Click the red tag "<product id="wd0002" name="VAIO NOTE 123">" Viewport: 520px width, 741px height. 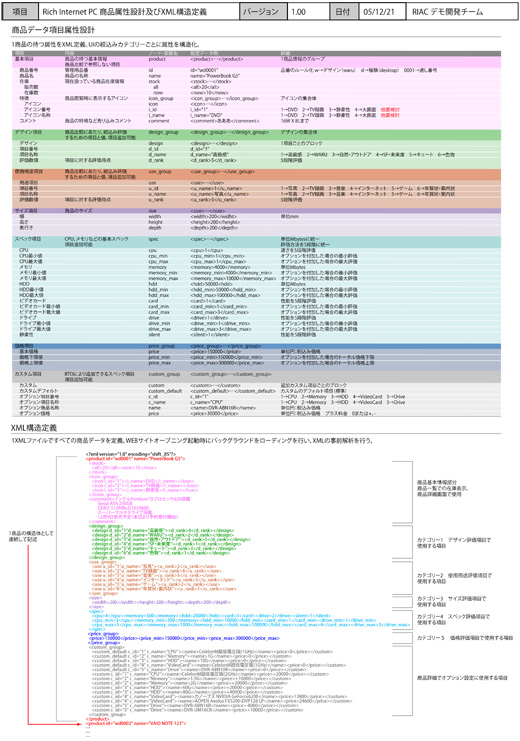coord(135,724)
